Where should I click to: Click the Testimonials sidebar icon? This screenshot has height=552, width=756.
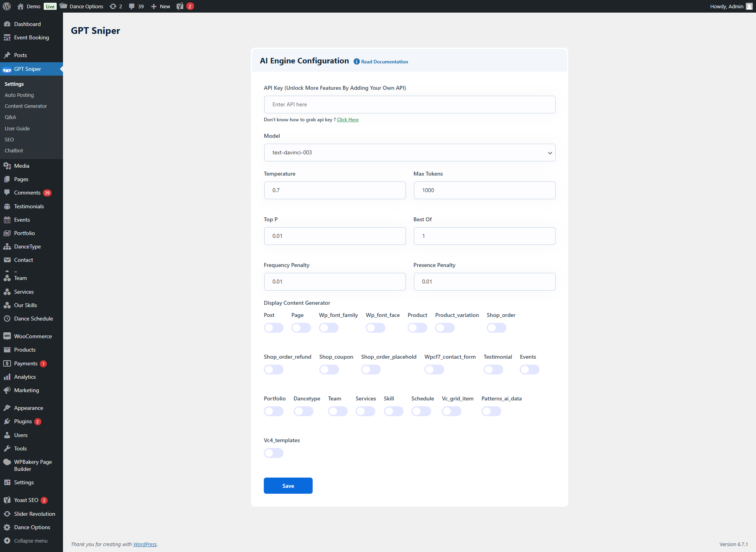(7, 206)
